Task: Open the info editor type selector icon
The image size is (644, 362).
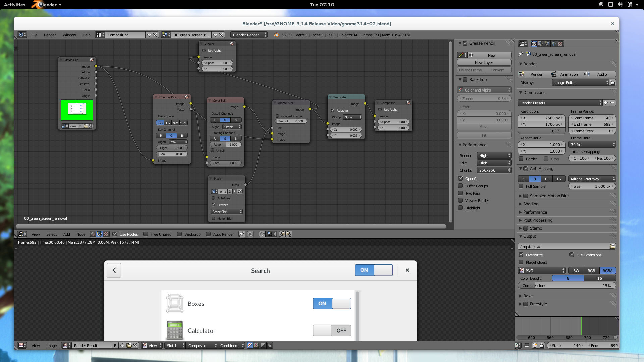Action: click(22, 35)
